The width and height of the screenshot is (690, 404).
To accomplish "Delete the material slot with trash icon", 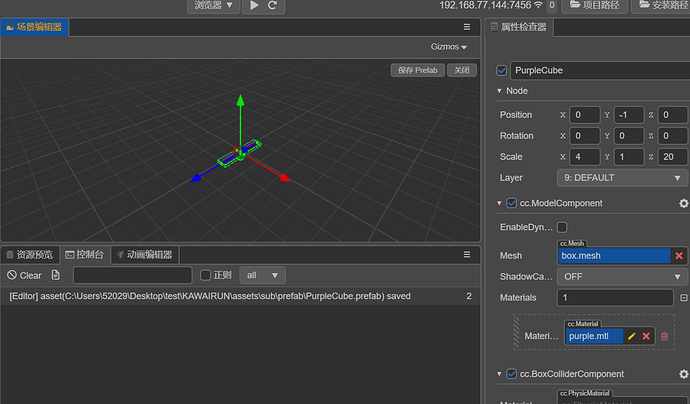I will (664, 337).
